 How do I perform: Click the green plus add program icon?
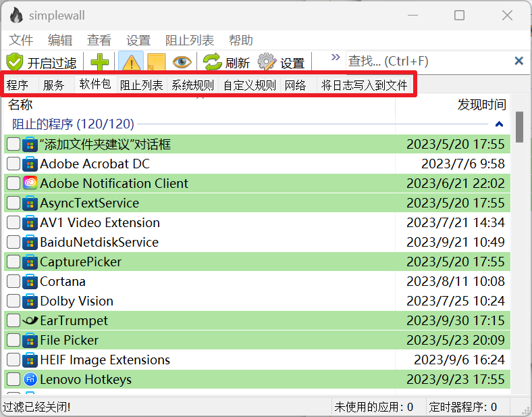click(x=100, y=62)
